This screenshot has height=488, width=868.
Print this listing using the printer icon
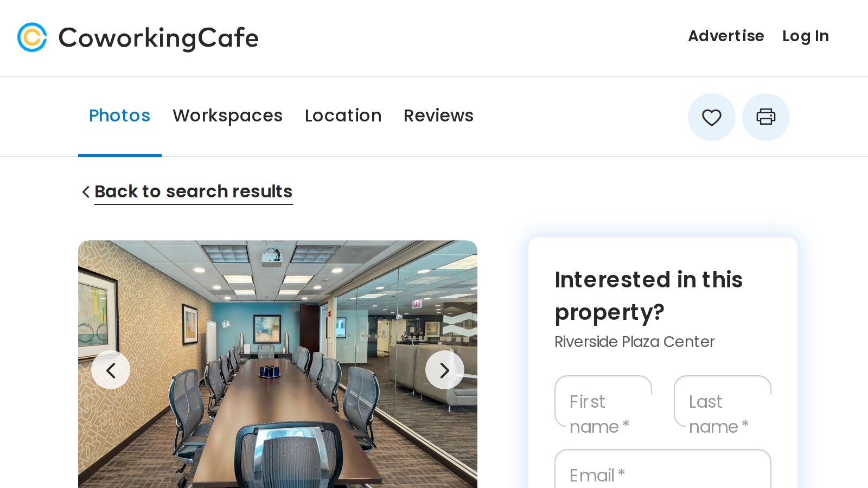765,117
